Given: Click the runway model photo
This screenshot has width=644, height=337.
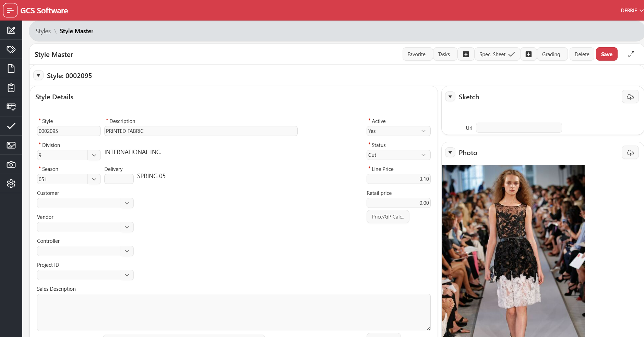Looking at the screenshot, I should click(x=513, y=251).
